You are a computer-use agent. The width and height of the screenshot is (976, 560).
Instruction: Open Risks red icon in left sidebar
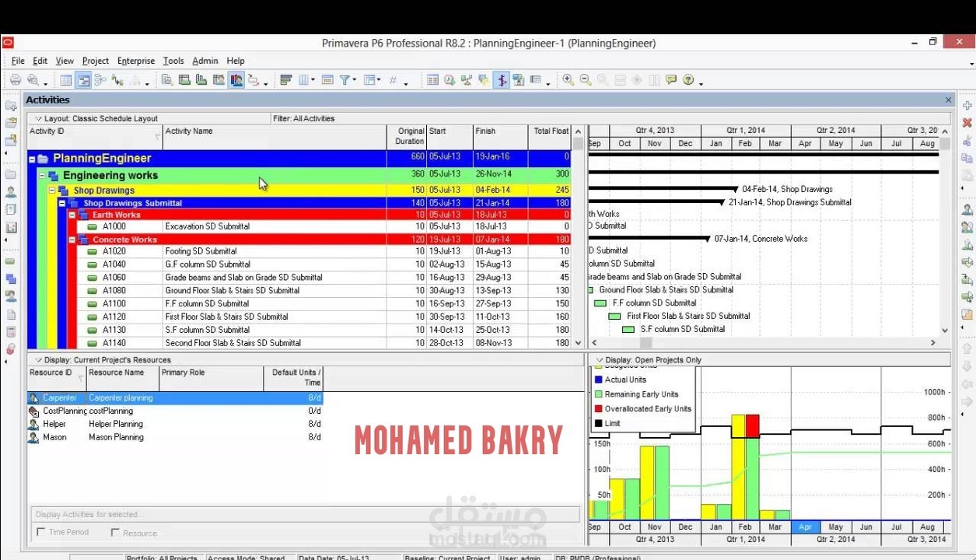click(x=11, y=349)
